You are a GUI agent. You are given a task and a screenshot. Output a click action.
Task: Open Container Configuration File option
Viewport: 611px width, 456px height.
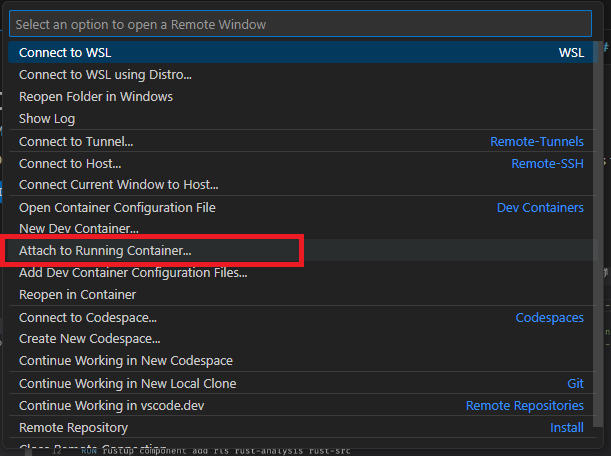point(303,207)
